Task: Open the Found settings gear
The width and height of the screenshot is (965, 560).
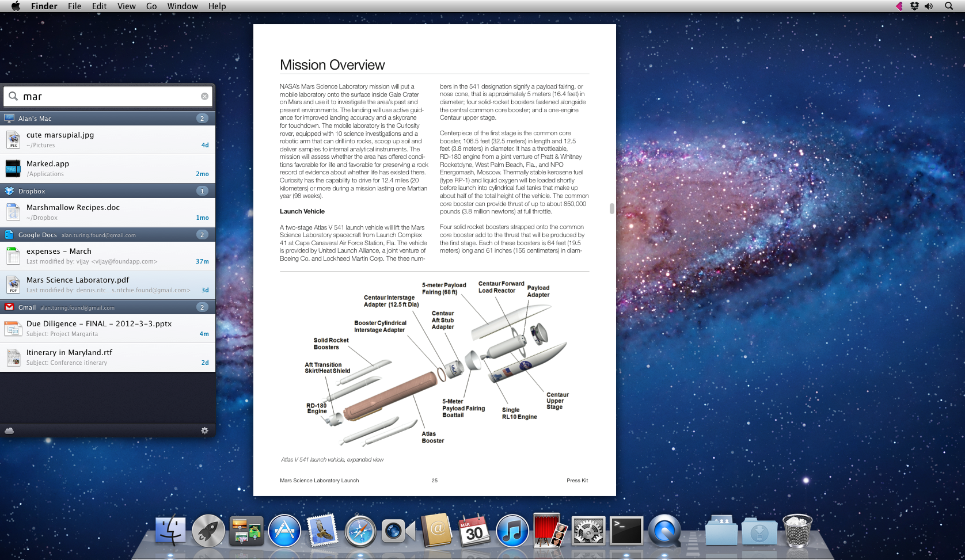Action: click(x=204, y=431)
